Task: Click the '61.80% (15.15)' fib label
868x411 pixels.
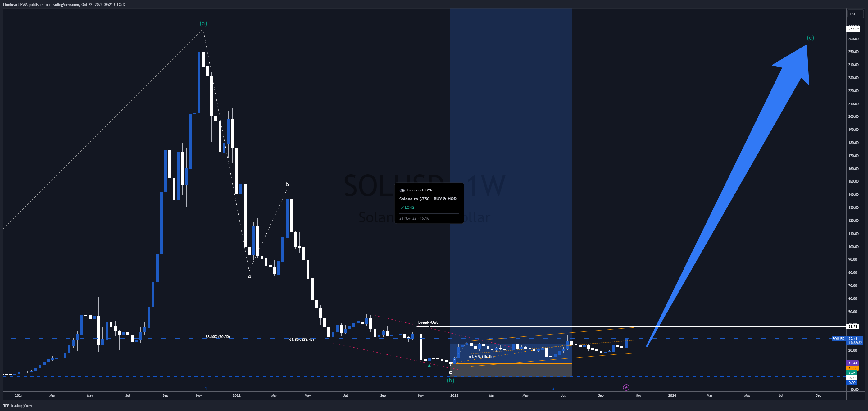Action: tap(481, 356)
